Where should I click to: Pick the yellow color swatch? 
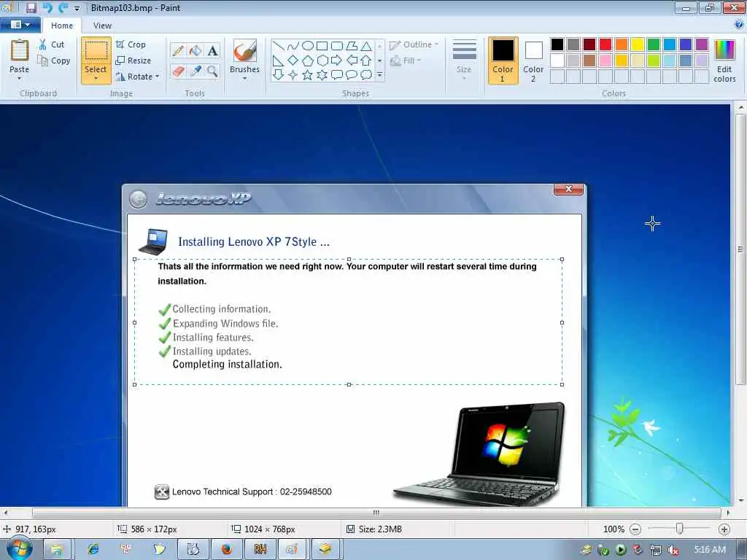(x=637, y=44)
